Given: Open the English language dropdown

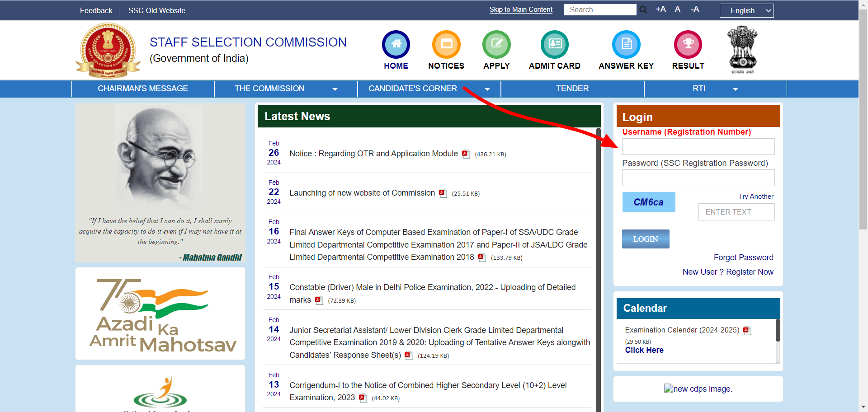Looking at the screenshot, I should click(746, 10).
